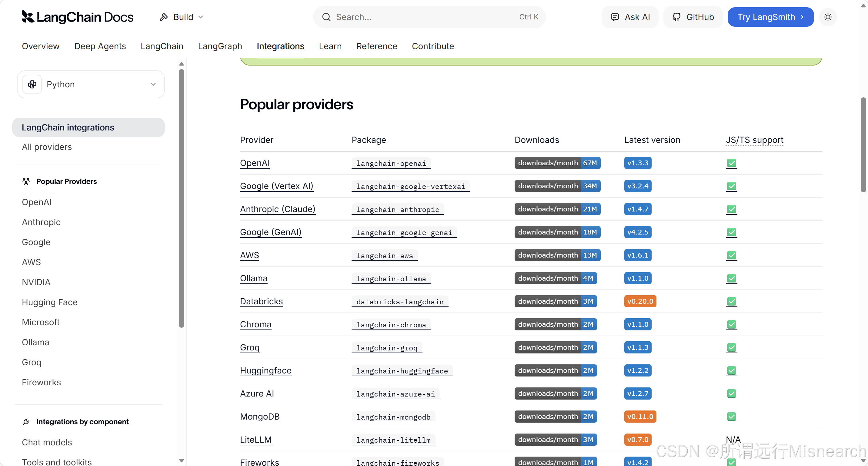Open the langchain-google-vertexai package link
This screenshot has width=868, height=466.
click(411, 187)
